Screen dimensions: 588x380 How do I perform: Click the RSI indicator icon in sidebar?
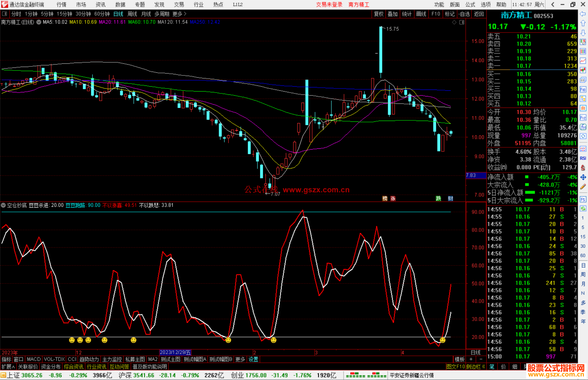tap(583, 158)
